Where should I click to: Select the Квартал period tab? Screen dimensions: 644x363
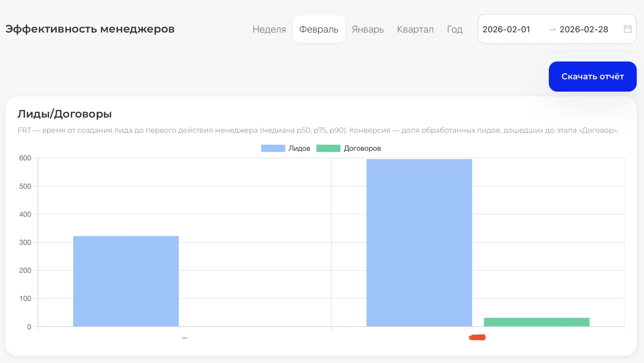coord(415,29)
